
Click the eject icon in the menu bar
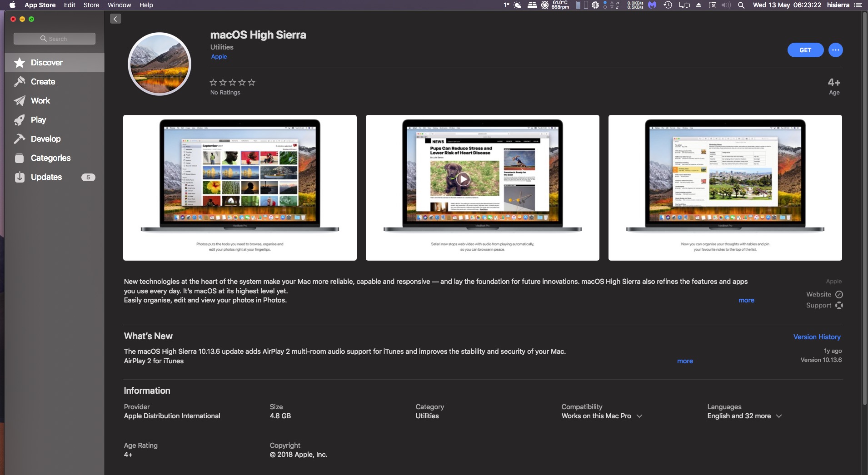698,5
